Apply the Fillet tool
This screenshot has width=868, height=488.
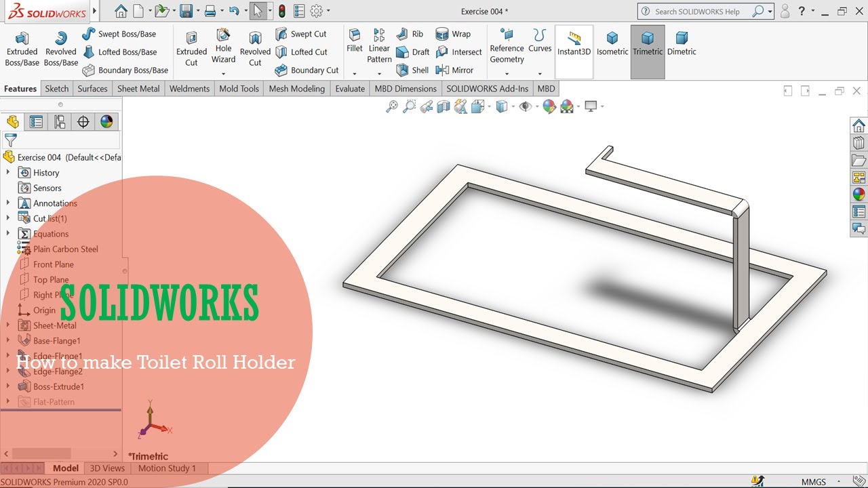(x=355, y=41)
